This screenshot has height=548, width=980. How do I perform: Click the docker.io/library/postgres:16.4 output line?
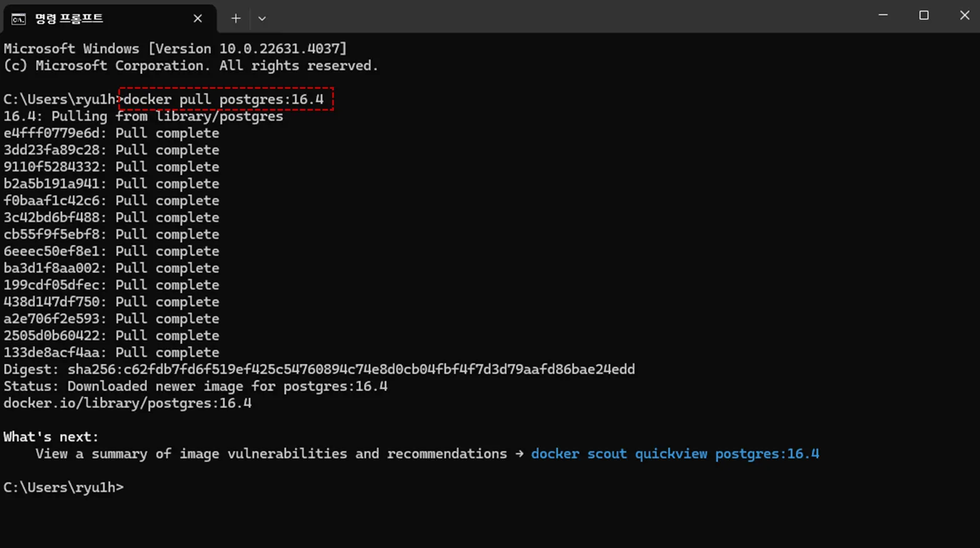(x=128, y=403)
